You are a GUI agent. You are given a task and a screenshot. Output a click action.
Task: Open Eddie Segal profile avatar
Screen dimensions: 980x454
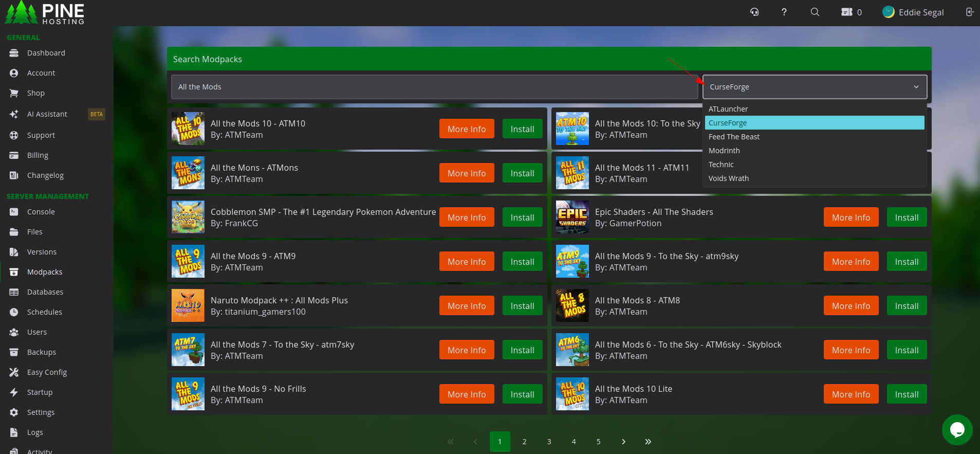coord(889,12)
